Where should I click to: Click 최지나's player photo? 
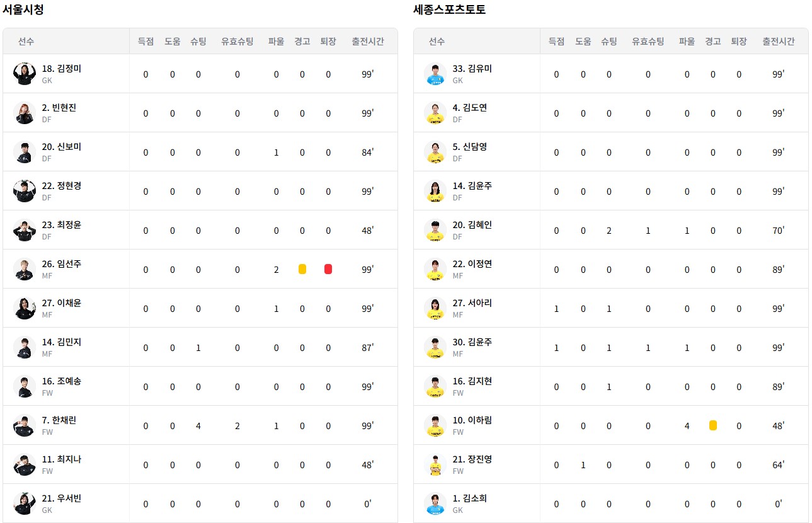(x=25, y=464)
